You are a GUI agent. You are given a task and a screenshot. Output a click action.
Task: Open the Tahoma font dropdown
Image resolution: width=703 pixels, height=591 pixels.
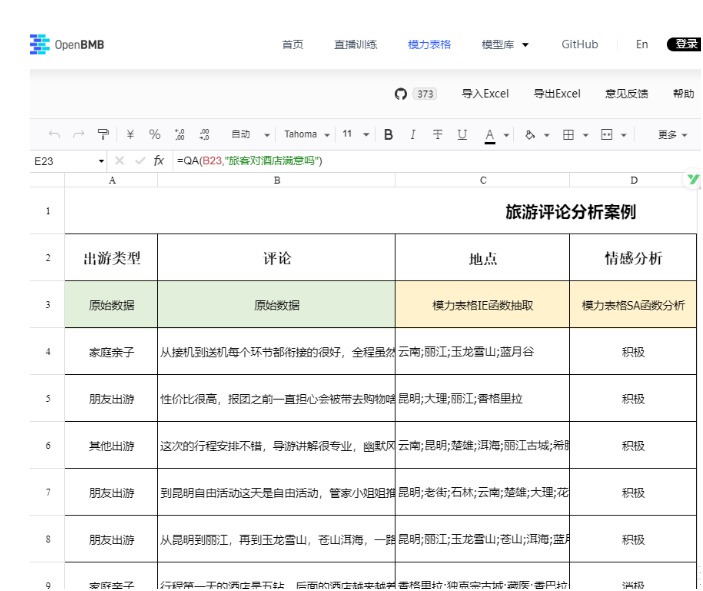tap(307, 134)
